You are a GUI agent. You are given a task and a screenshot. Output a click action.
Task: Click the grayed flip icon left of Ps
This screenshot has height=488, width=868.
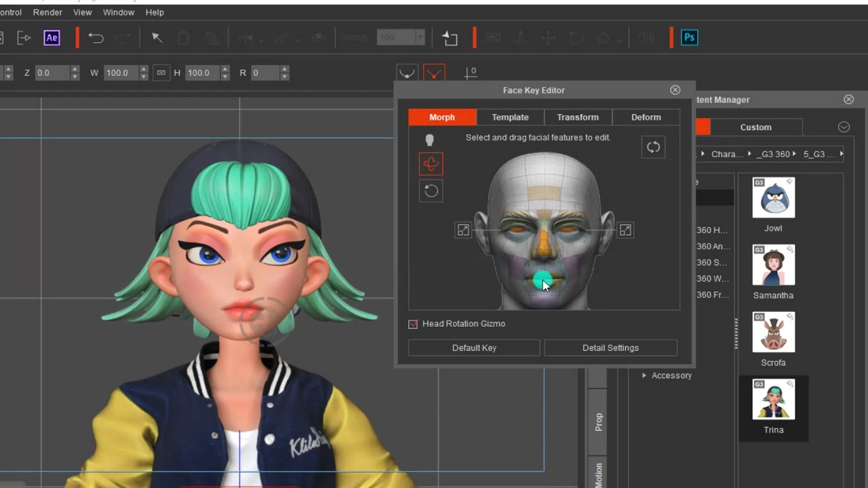[x=646, y=38]
